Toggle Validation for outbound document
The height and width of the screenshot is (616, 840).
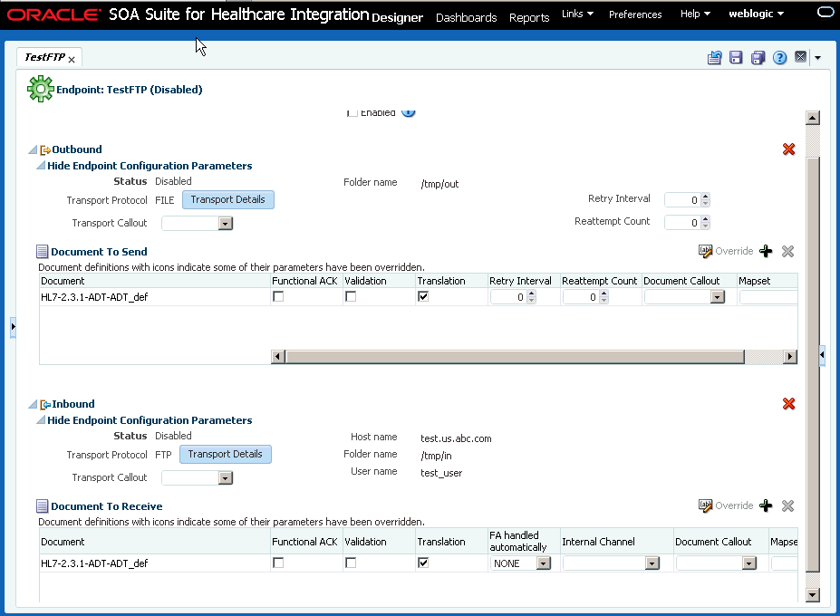(351, 296)
